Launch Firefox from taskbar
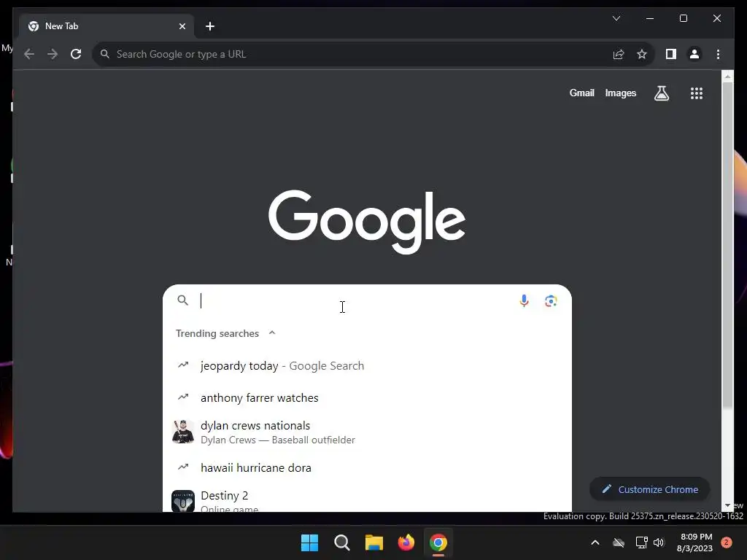 point(406,542)
